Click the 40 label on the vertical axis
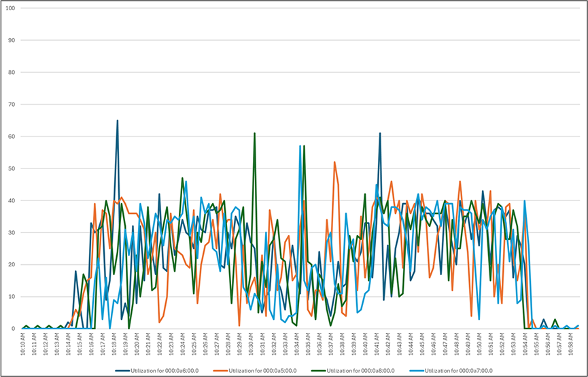588x377 pixels. click(x=12, y=200)
